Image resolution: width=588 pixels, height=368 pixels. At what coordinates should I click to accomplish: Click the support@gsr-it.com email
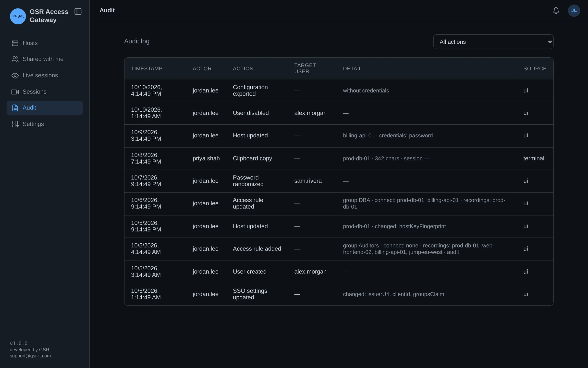click(x=30, y=356)
